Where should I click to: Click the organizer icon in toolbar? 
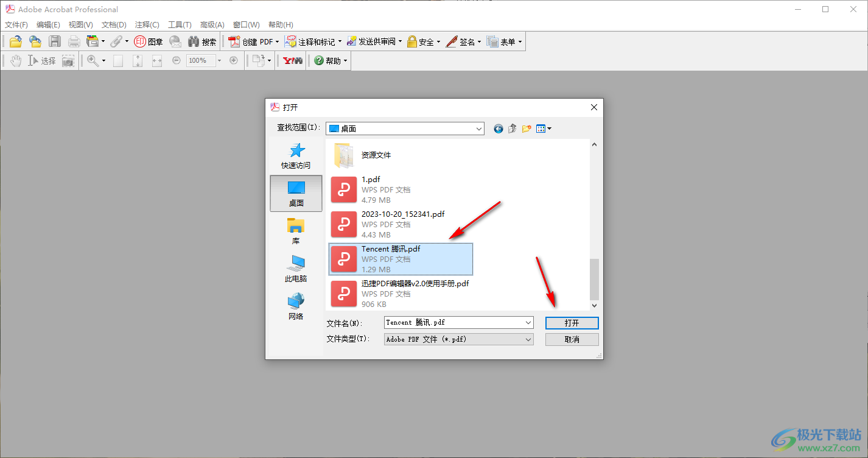coord(93,41)
